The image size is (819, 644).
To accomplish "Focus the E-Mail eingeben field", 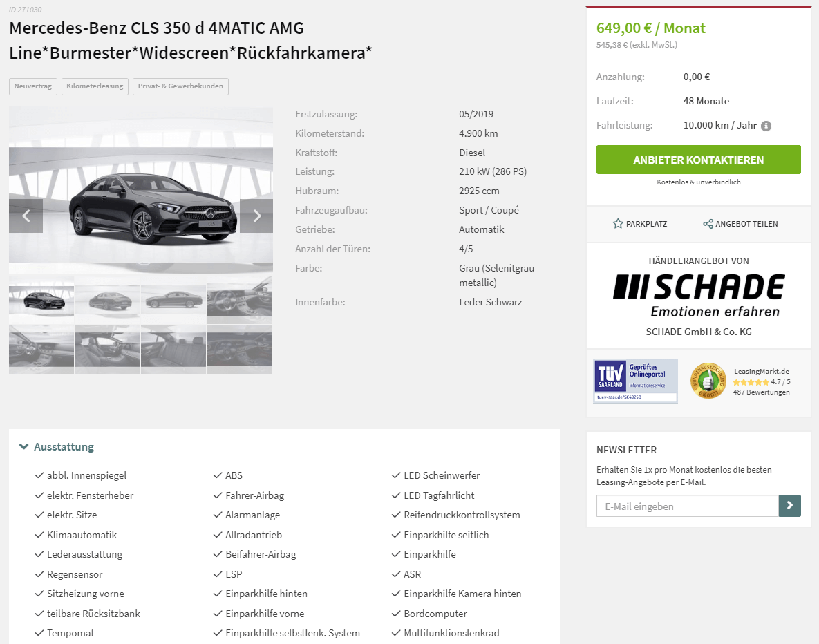I will [x=688, y=506].
